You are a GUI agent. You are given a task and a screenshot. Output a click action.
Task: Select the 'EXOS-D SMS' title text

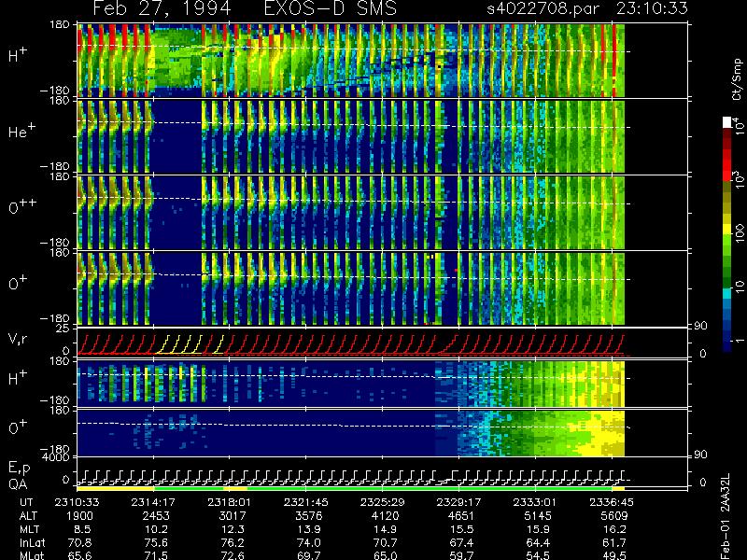click(331, 8)
